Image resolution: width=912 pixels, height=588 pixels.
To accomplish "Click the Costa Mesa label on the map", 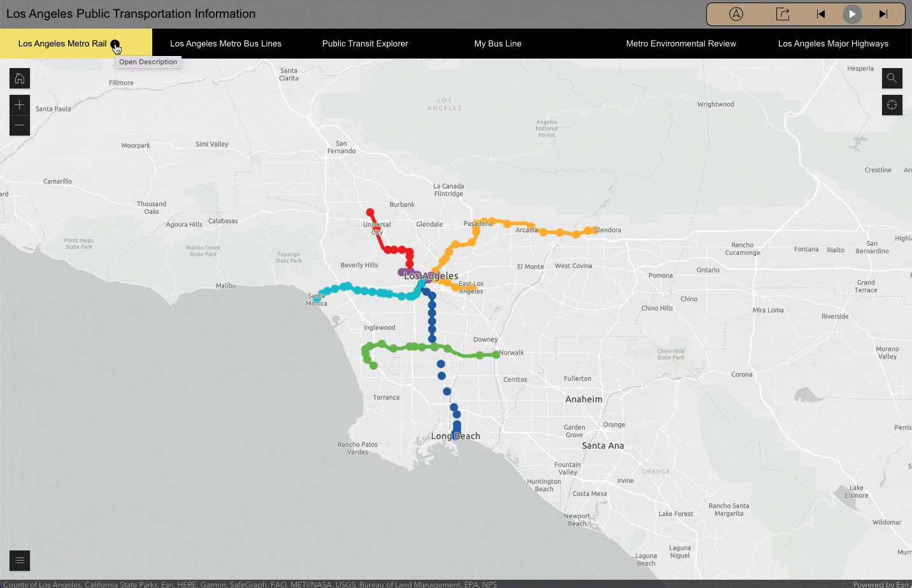I will coord(590,494).
